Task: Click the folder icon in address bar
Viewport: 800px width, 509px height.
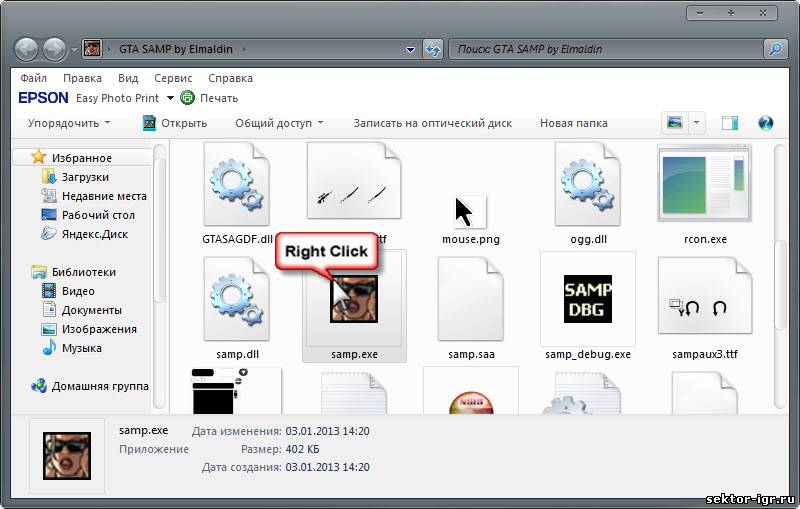Action: pyautogui.click(x=92, y=49)
